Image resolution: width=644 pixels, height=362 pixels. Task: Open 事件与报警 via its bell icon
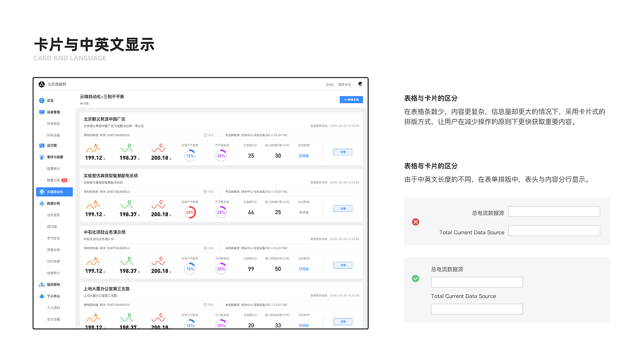click(x=42, y=157)
